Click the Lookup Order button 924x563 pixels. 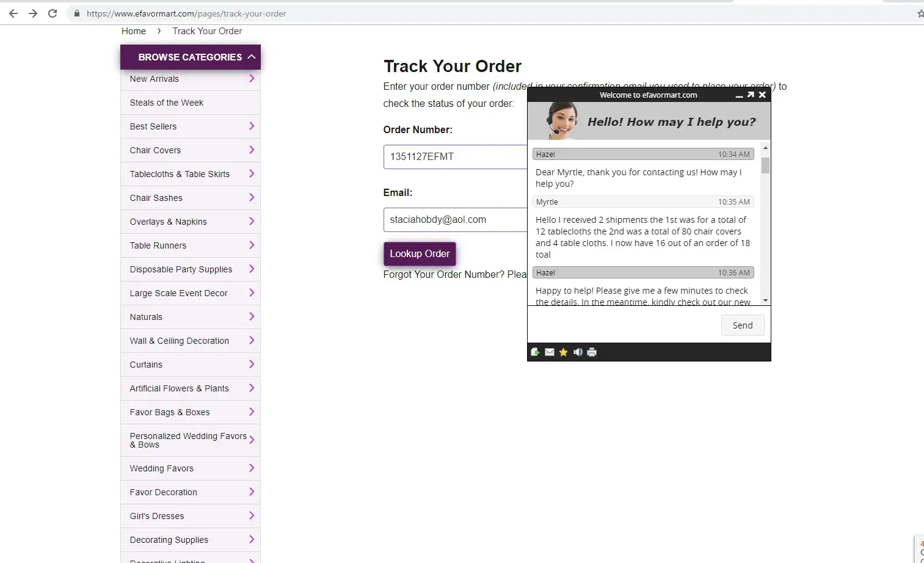[x=420, y=254]
